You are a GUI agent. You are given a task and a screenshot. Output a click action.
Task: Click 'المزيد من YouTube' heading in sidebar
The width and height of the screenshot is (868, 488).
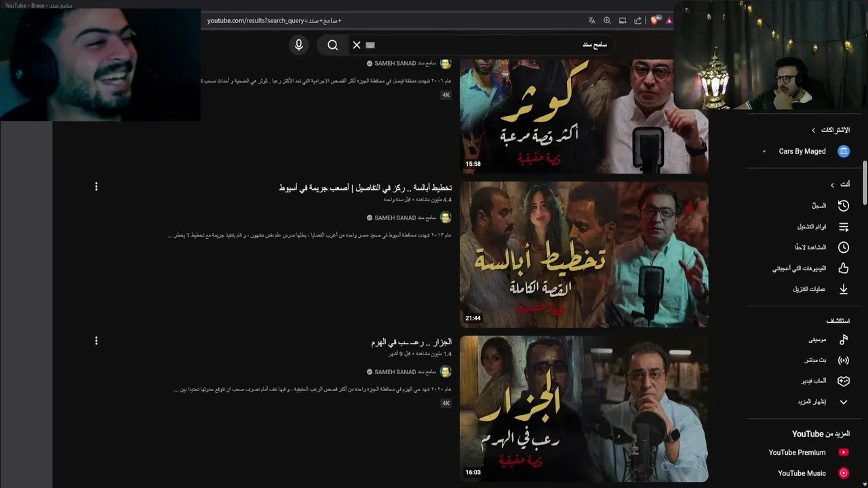point(821,434)
